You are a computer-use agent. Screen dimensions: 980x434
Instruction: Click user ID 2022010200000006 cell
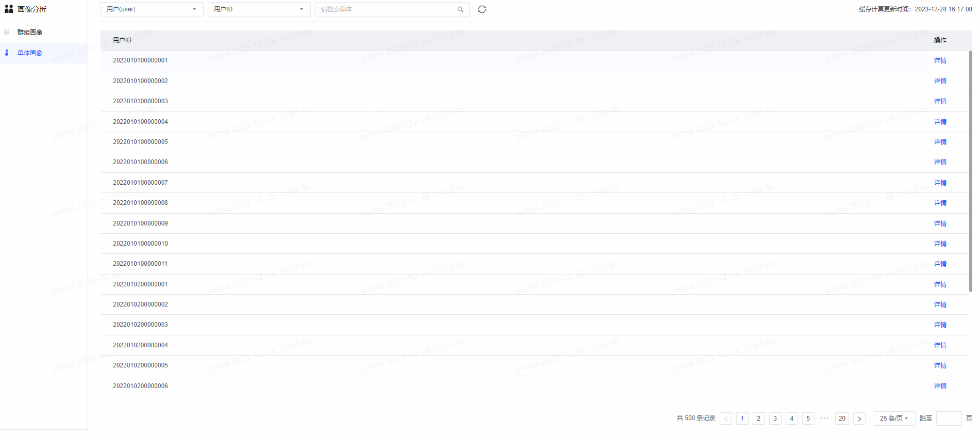click(x=140, y=386)
